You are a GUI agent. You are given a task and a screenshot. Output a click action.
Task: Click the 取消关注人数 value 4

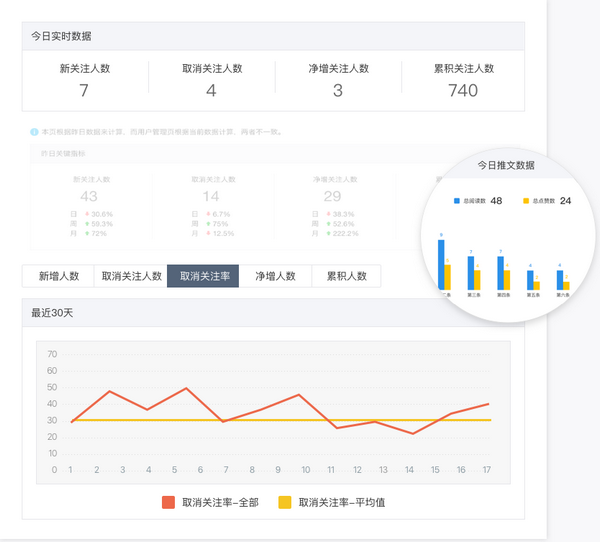(x=211, y=91)
